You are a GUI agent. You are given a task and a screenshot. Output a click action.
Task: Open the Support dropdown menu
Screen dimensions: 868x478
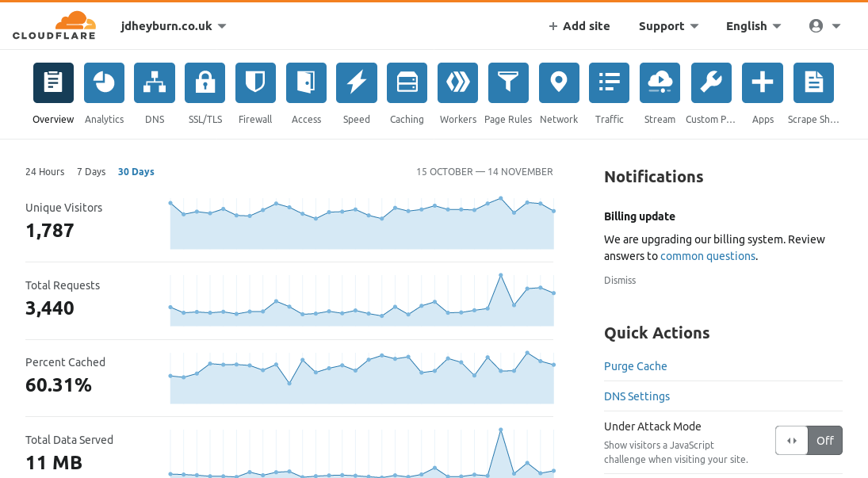coord(669,26)
